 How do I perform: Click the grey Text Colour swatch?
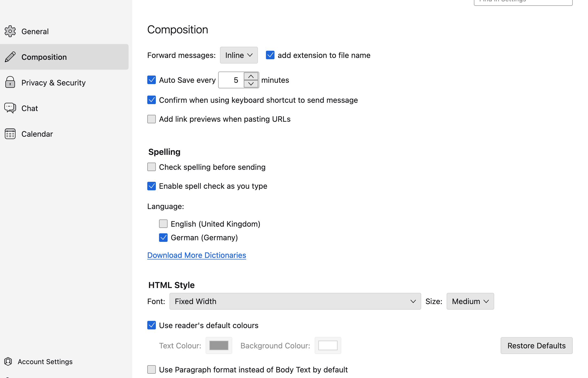coord(219,345)
